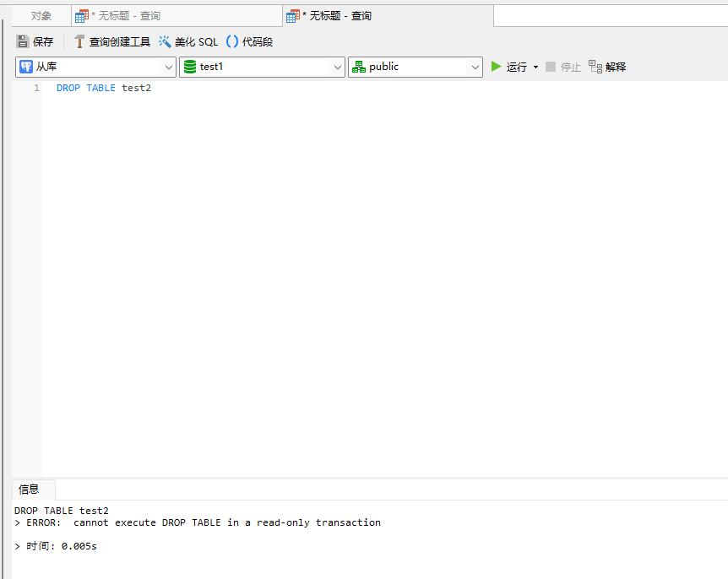The image size is (728, 579).
Task: Expand the connection combo box chevron
Action: 169,68
